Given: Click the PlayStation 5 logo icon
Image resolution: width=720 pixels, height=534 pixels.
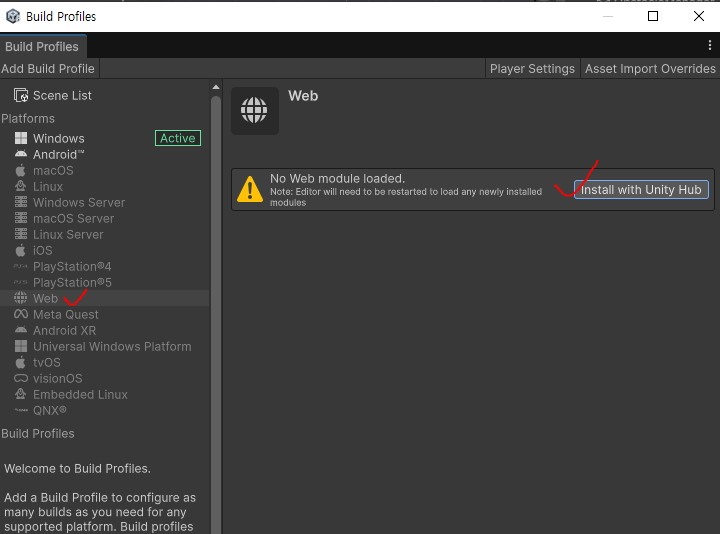Looking at the screenshot, I should 20,282.
